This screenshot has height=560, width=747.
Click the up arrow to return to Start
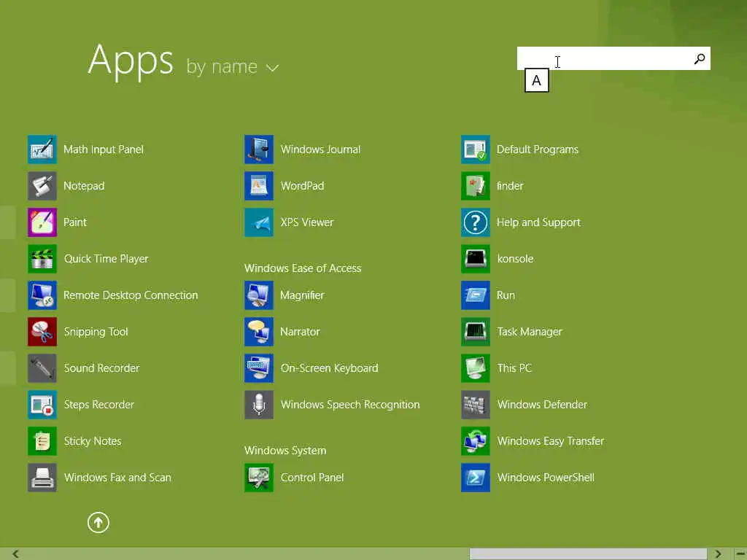(98, 523)
